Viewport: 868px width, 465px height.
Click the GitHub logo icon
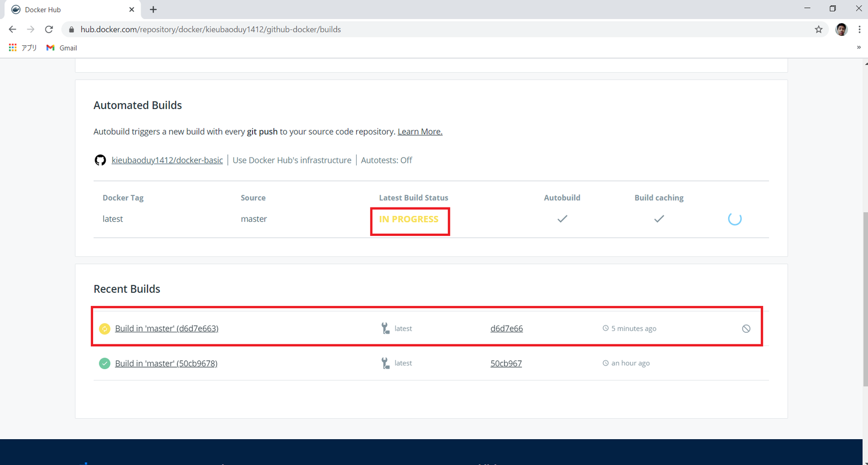pos(100,160)
